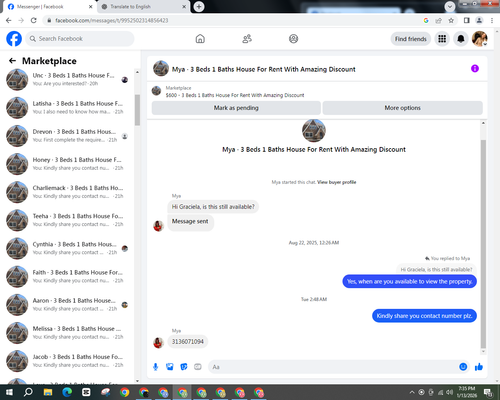Click the back arrow beside Marketplace
This screenshot has width=500, height=400.
(x=12, y=61)
